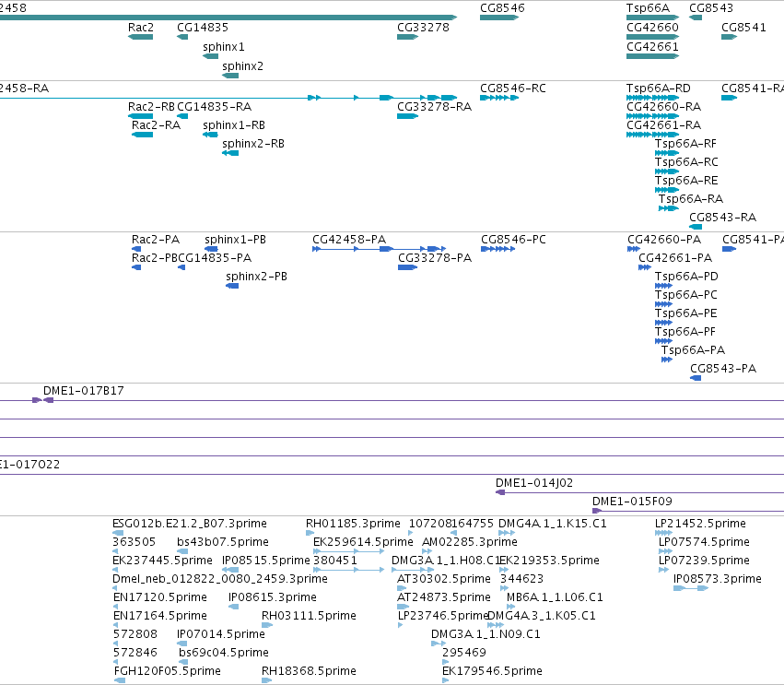Click the Dmel_neb_012822_0080_2459.3prime label
This screenshot has height=685, width=784.
[220, 579]
